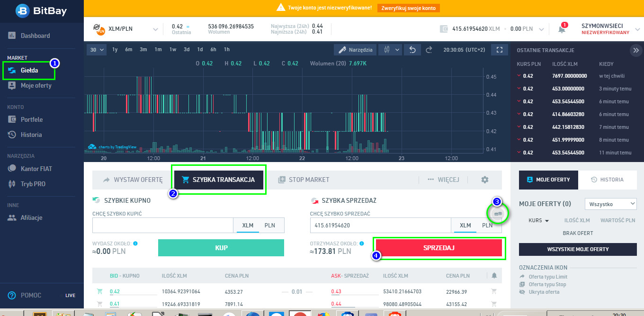The image size is (644, 316).
Task: Click Zweryfikuj swoje konto button
Action: pyautogui.click(x=409, y=8)
